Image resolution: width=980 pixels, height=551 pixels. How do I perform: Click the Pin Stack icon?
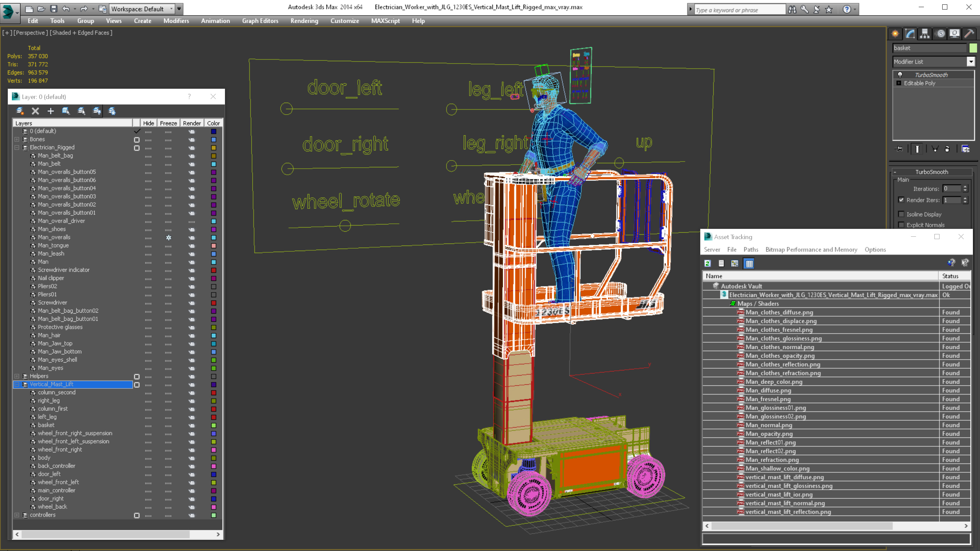(x=899, y=149)
